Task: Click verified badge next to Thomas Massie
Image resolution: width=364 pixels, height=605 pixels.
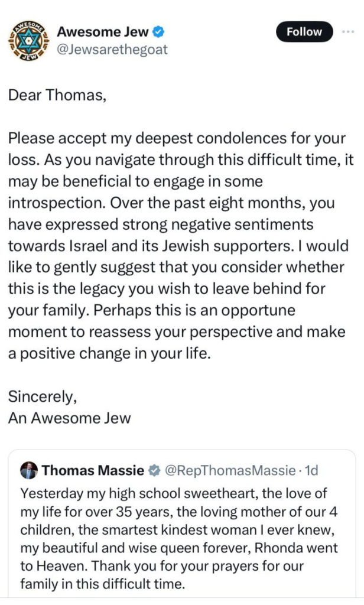Action: pyautogui.click(x=154, y=471)
